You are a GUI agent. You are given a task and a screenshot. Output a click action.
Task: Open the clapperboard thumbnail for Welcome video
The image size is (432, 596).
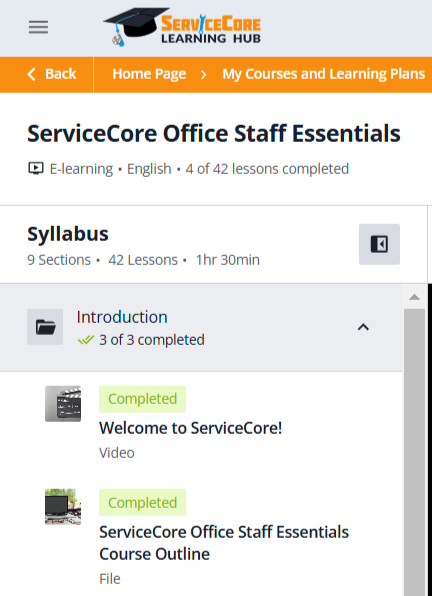(63, 404)
